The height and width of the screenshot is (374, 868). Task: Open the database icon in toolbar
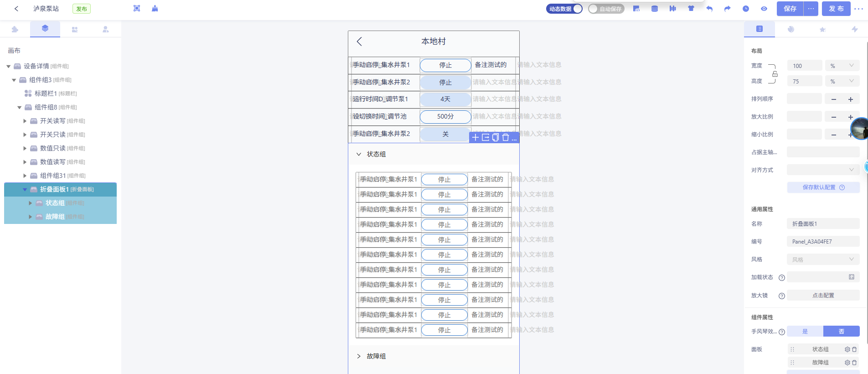point(655,9)
